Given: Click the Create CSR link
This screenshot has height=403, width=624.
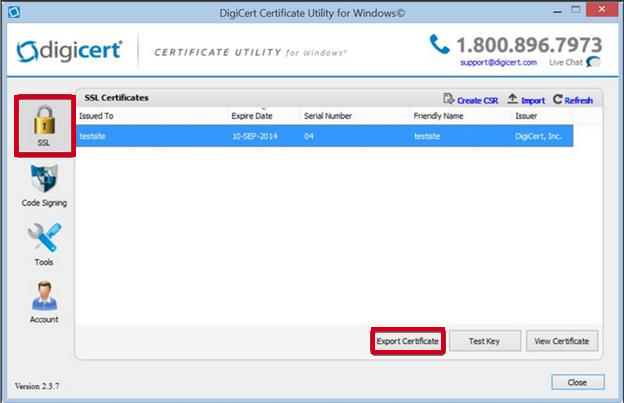Looking at the screenshot, I should 478,101.
